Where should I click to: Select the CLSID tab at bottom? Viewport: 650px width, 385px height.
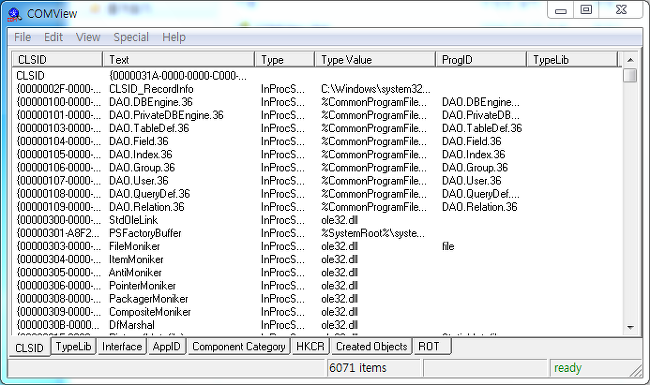(x=29, y=347)
